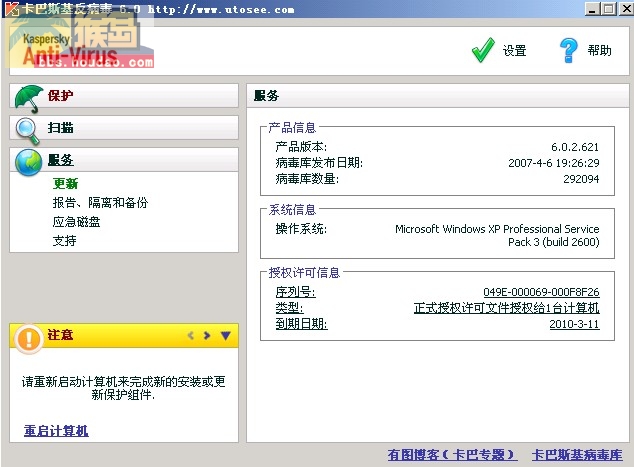Open 应急磁盘 item
Viewport: 634px width, 467px height.
pyautogui.click(x=76, y=222)
